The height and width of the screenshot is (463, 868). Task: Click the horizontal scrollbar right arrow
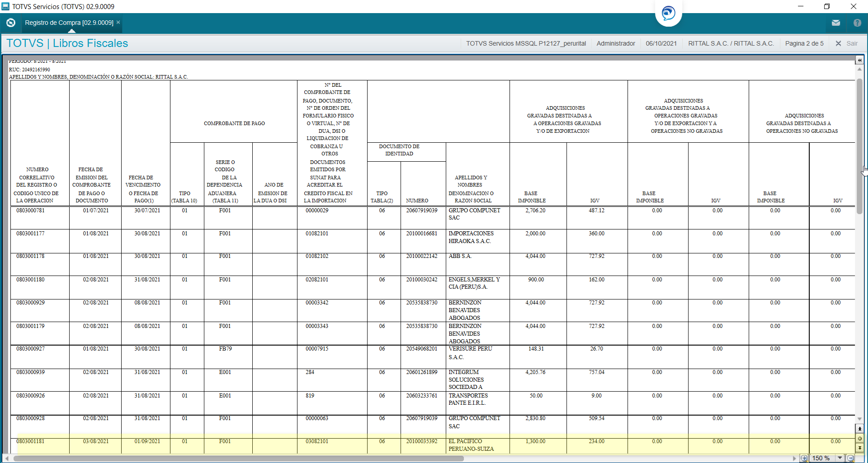click(795, 458)
